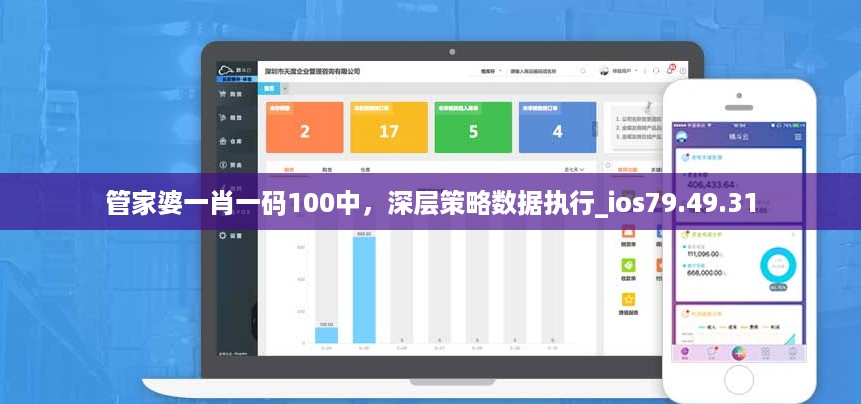Click the orange summary card showing 2
861x404 pixels.
[305, 127]
